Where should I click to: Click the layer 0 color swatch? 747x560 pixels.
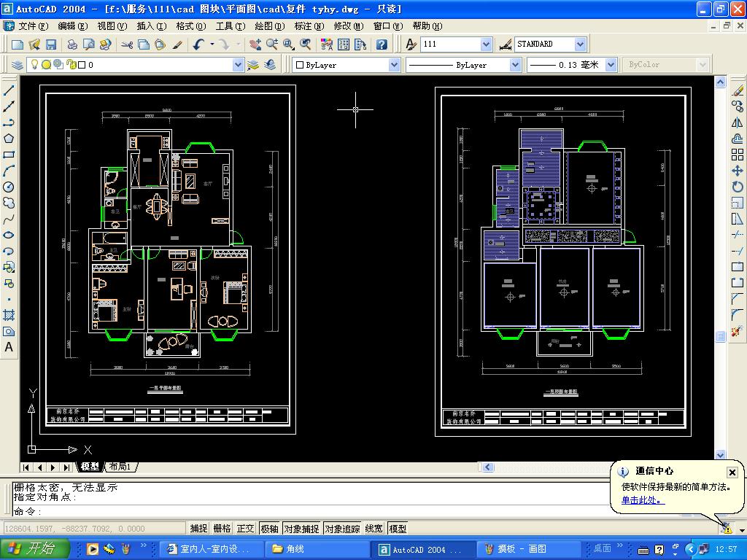[82, 65]
